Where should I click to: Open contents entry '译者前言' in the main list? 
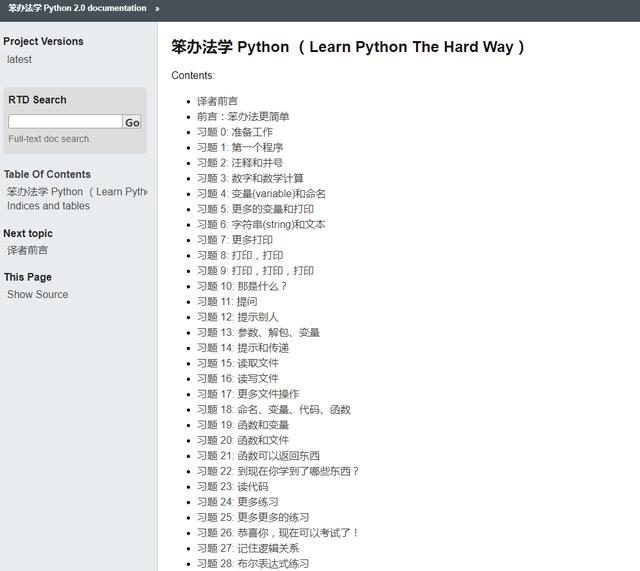click(x=217, y=101)
